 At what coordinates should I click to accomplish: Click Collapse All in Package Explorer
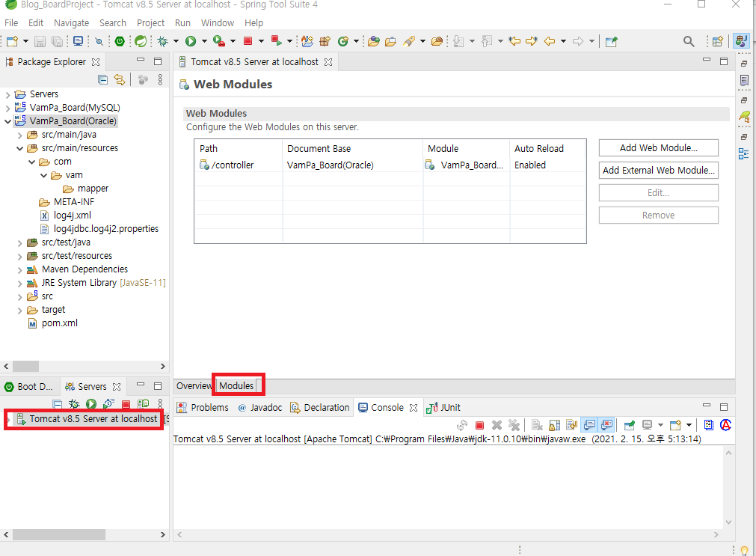[x=102, y=79]
